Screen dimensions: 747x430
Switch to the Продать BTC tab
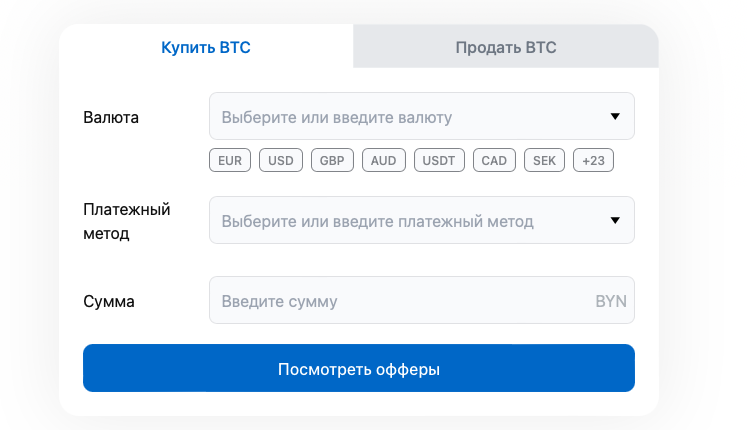tap(505, 47)
